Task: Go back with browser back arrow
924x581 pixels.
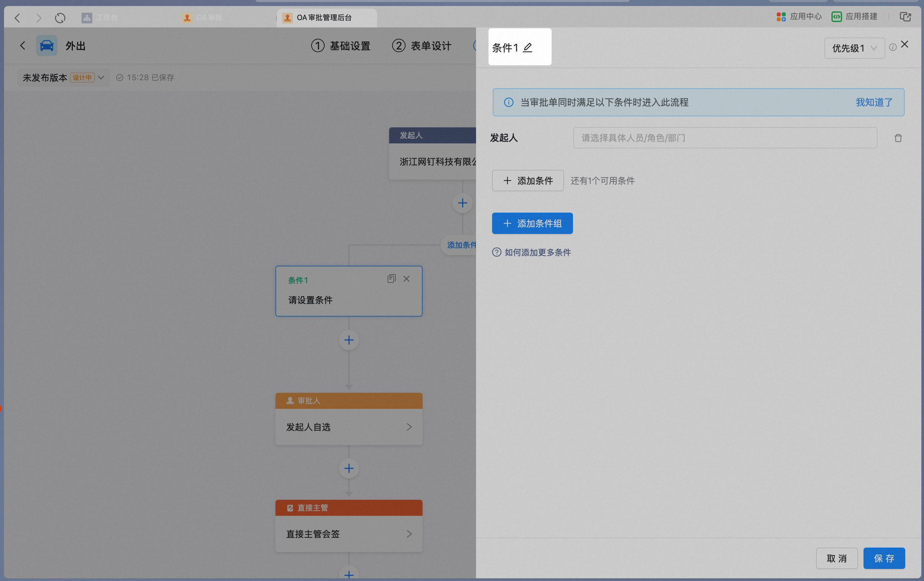Action: point(17,18)
